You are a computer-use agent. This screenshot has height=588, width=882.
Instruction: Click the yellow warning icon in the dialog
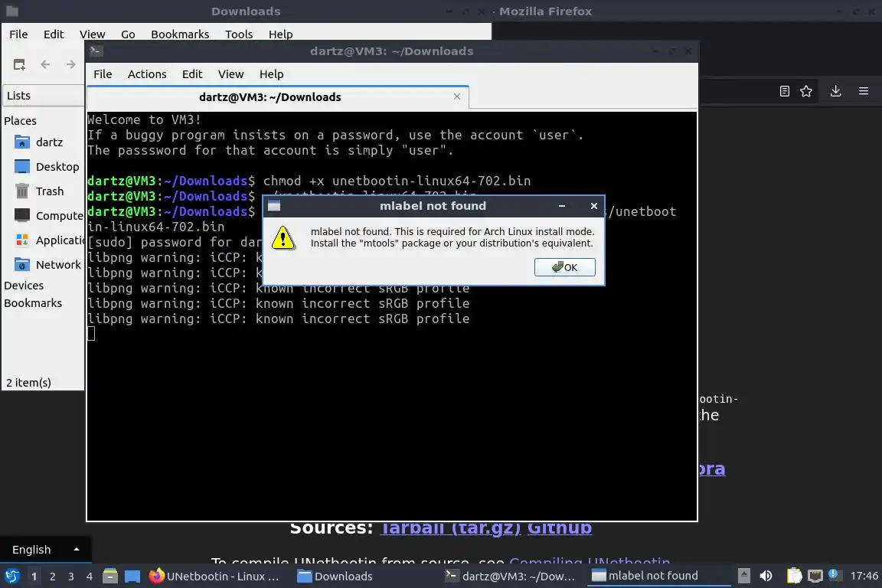tap(283, 237)
